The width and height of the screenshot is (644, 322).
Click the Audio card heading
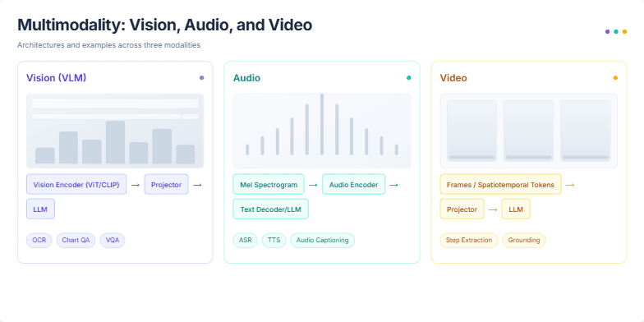(246, 78)
